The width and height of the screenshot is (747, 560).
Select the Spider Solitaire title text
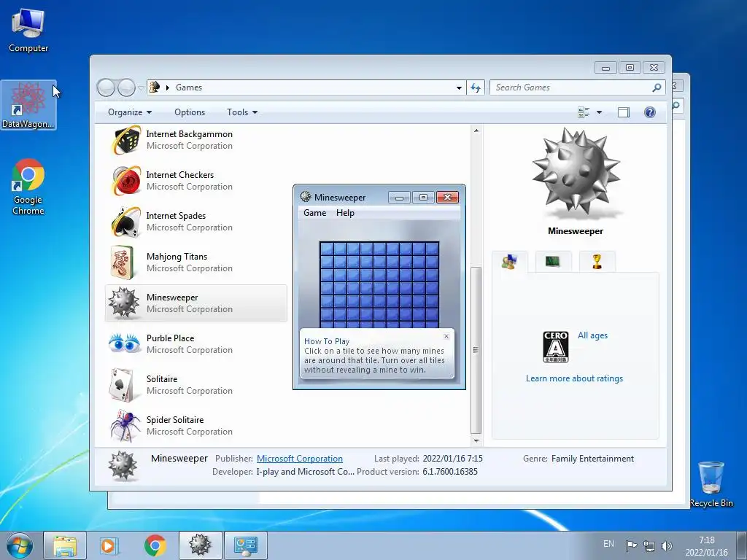click(175, 420)
